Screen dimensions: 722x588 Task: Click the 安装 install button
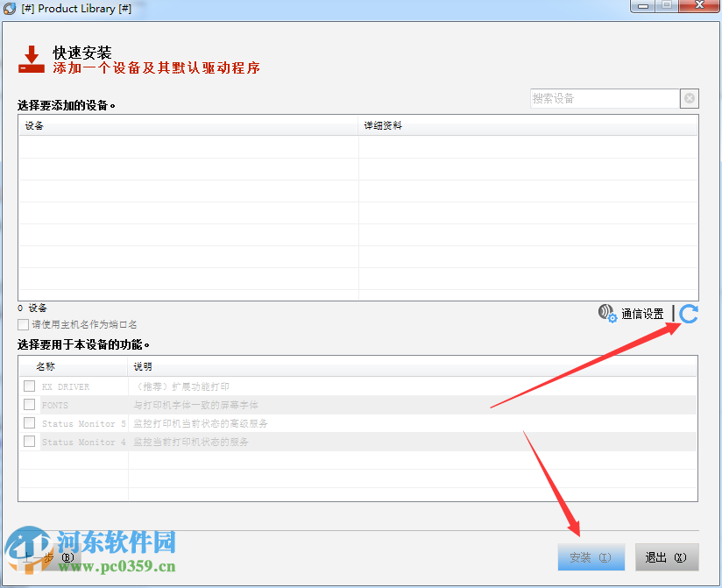[x=591, y=556]
